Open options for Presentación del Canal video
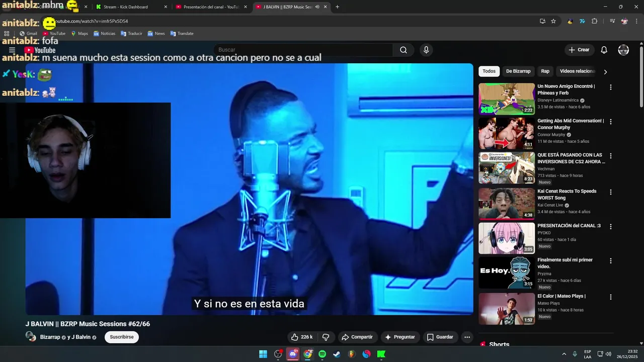This screenshot has width=644, height=362. point(611,226)
